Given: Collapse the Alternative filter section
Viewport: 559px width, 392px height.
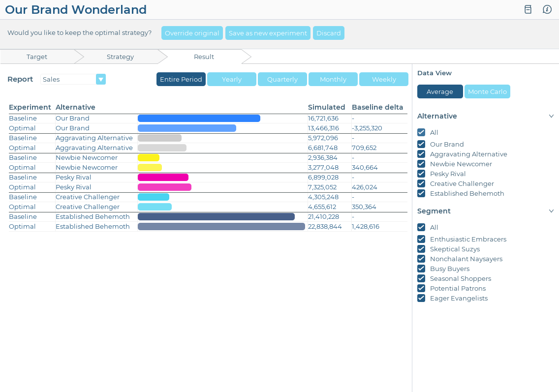Looking at the screenshot, I should (551, 116).
